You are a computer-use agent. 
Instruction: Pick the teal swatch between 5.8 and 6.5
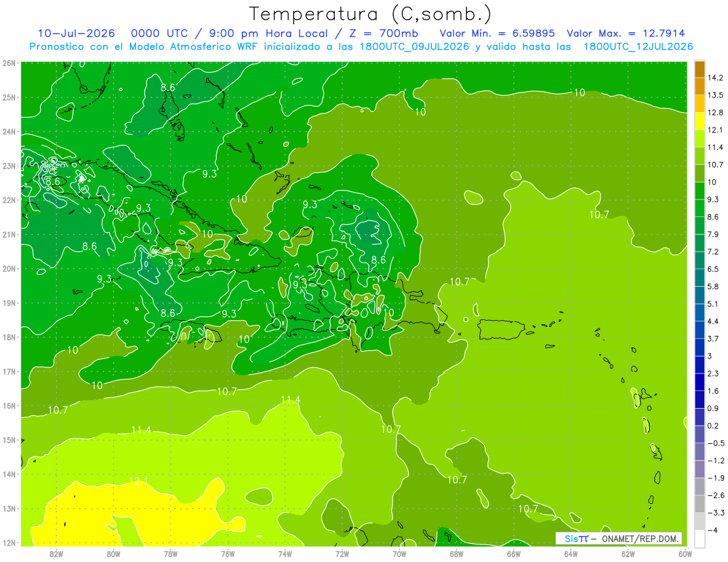pos(699,278)
